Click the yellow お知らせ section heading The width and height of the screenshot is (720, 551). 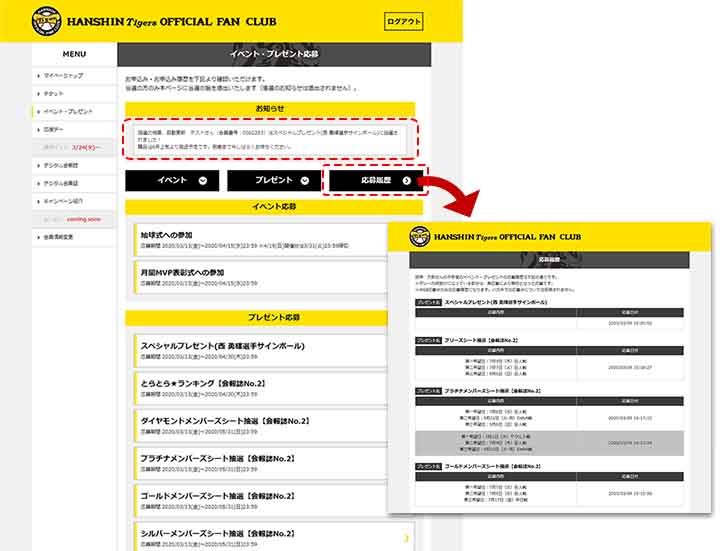[x=270, y=109]
